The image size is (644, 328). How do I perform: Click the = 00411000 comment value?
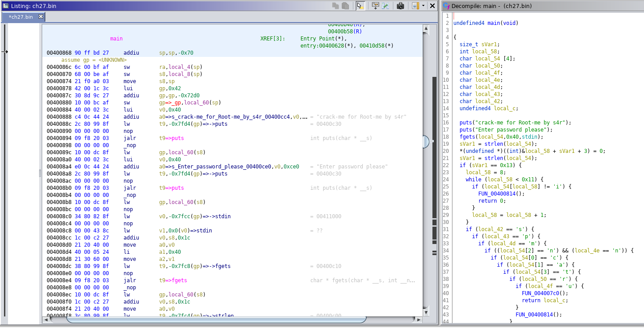(326, 216)
